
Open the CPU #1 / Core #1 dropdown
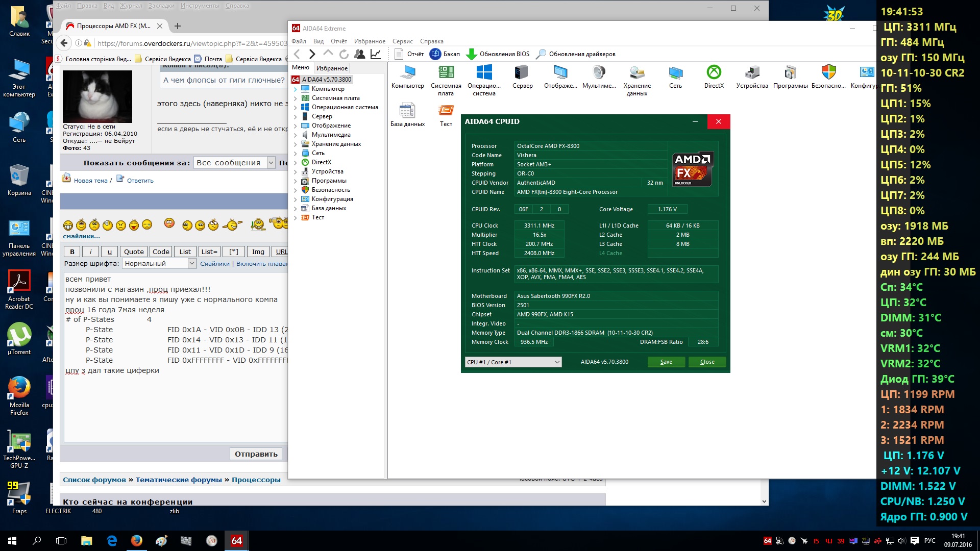click(x=513, y=362)
